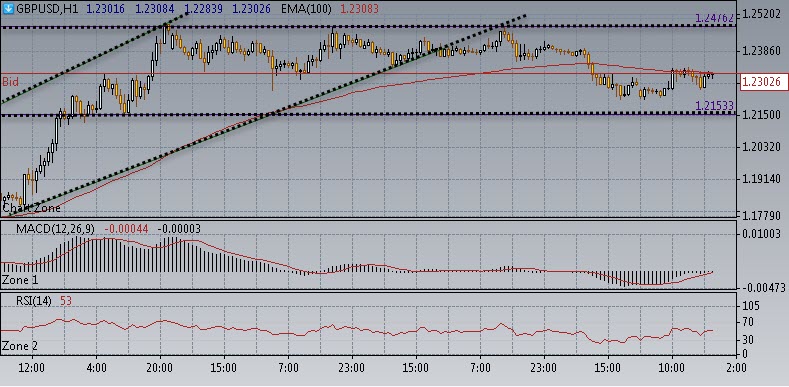Click the high price 1.23084
The width and height of the screenshot is (789, 387).
point(155,9)
